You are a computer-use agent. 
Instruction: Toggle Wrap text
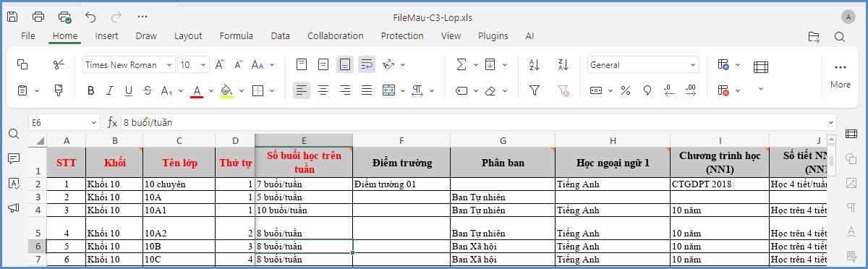point(367,65)
